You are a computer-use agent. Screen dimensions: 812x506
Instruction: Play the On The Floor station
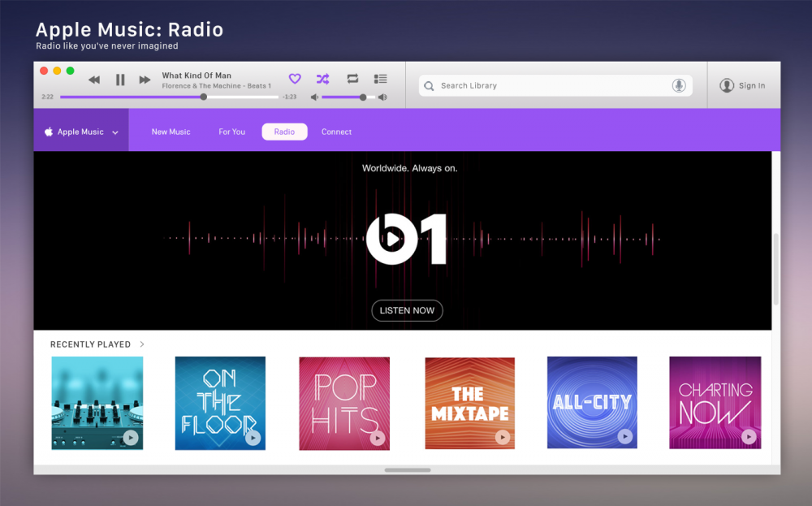(253, 438)
